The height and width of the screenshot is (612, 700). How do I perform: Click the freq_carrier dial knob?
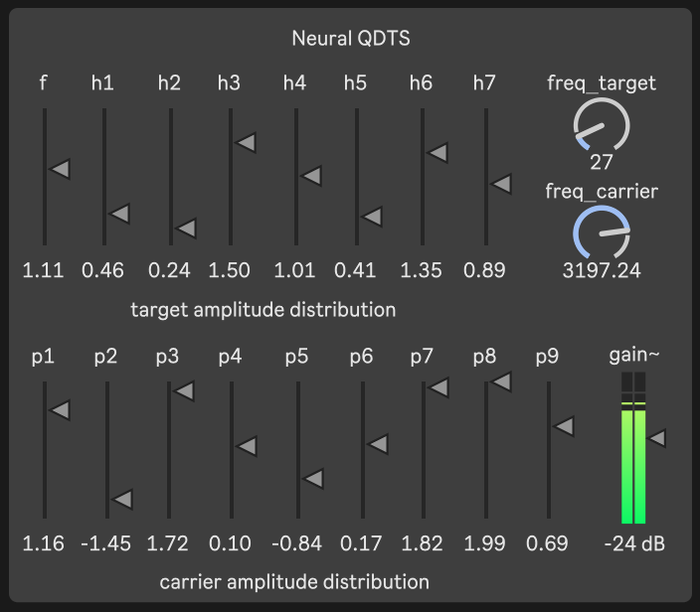coord(602,233)
